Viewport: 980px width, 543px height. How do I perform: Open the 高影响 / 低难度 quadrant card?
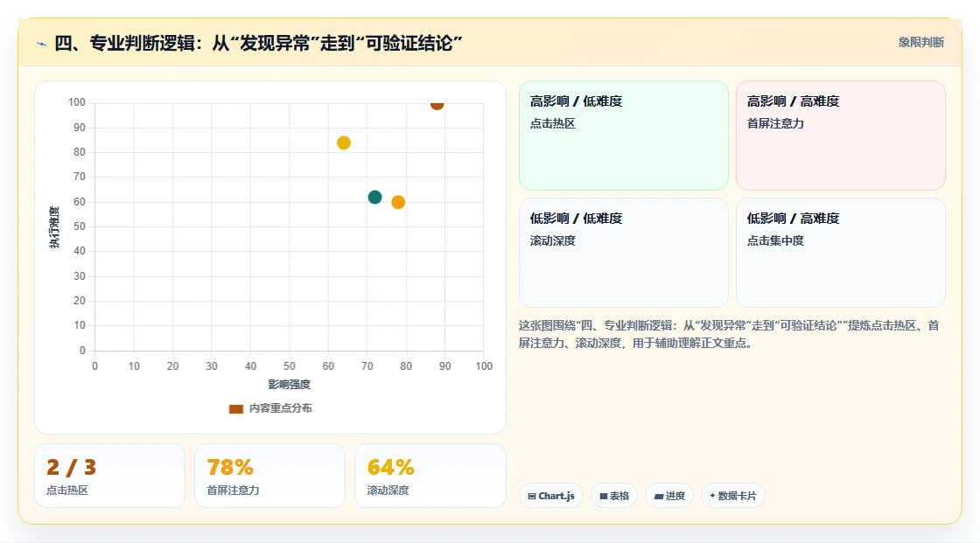click(624, 135)
